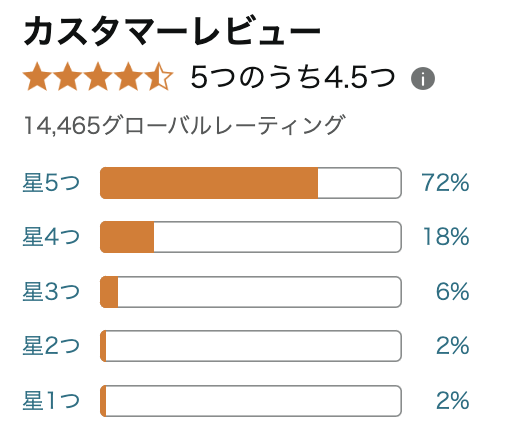Open the 星5つ reviews link
520x440 pixels.
51,183
